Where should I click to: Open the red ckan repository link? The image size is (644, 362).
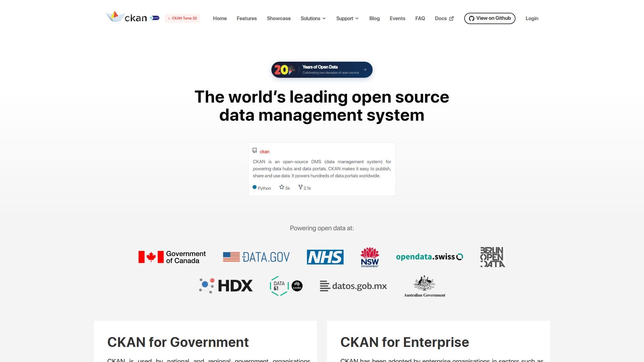264,152
